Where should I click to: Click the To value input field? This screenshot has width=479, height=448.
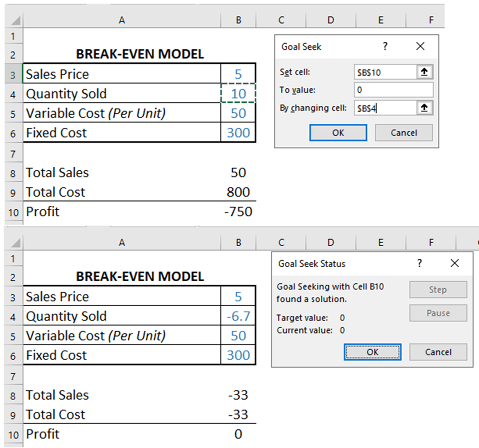point(393,90)
